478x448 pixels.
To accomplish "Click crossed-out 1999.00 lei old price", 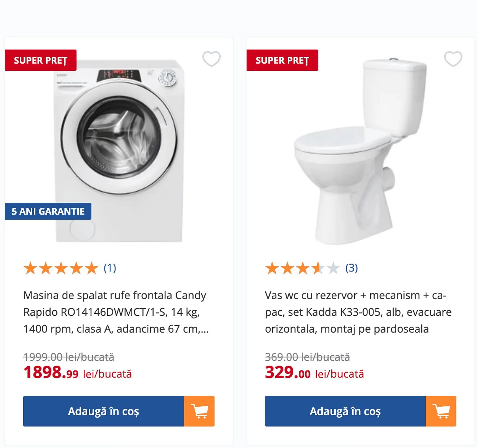I will [69, 357].
